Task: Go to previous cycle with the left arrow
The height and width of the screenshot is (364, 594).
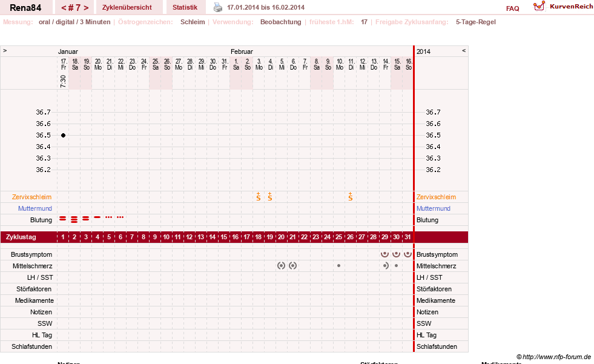Action: pos(64,8)
